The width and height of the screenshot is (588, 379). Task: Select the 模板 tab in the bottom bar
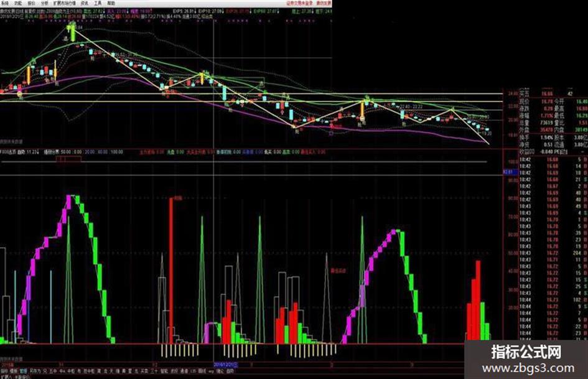[14, 371]
